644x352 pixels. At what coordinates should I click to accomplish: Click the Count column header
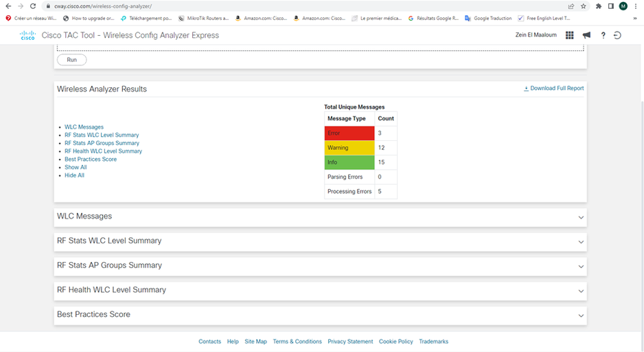386,118
